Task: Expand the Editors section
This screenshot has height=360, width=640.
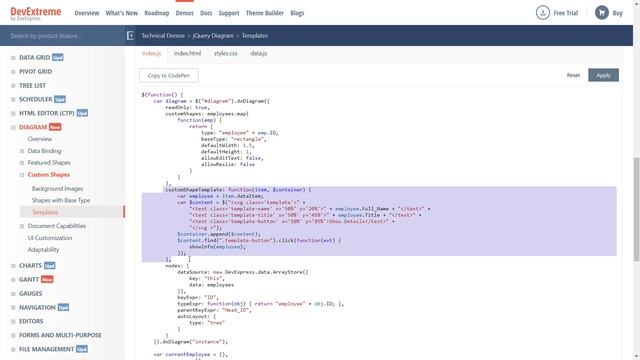Action: click(13, 321)
